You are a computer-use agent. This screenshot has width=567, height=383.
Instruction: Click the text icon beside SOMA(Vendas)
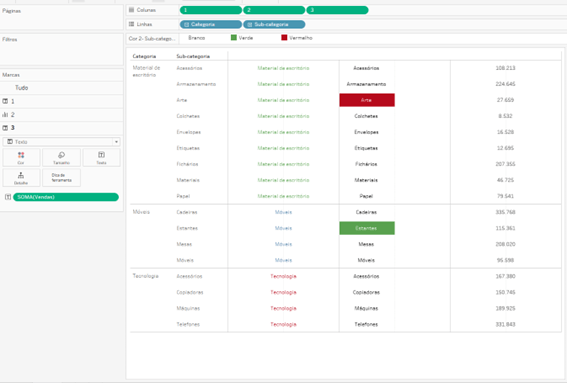pyautogui.click(x=8, y=197)
